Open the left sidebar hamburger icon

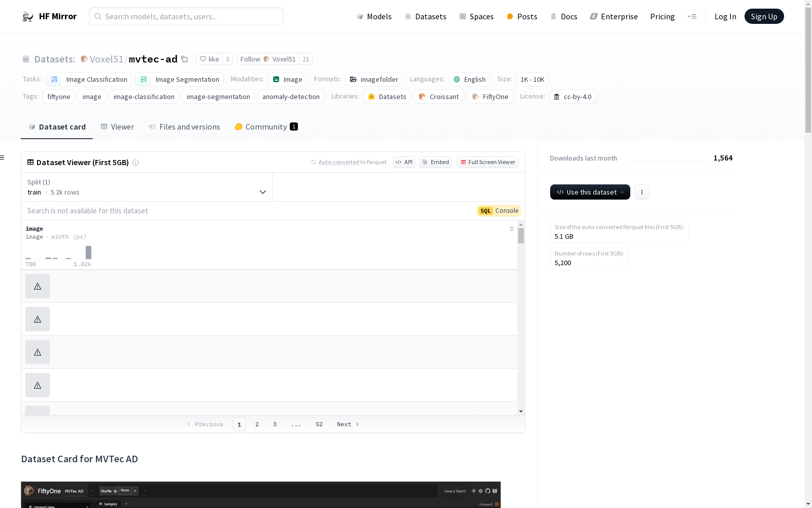[2, 157]
